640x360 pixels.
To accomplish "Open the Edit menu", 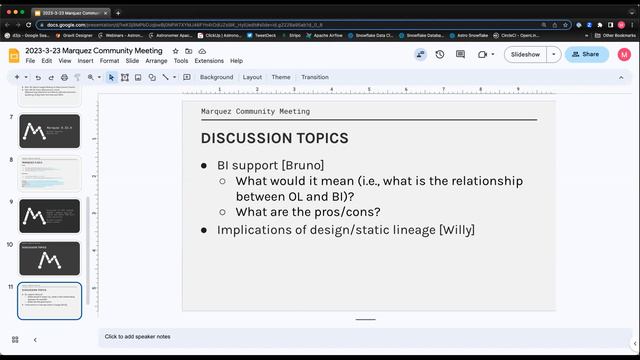I will tap(47, 61).
